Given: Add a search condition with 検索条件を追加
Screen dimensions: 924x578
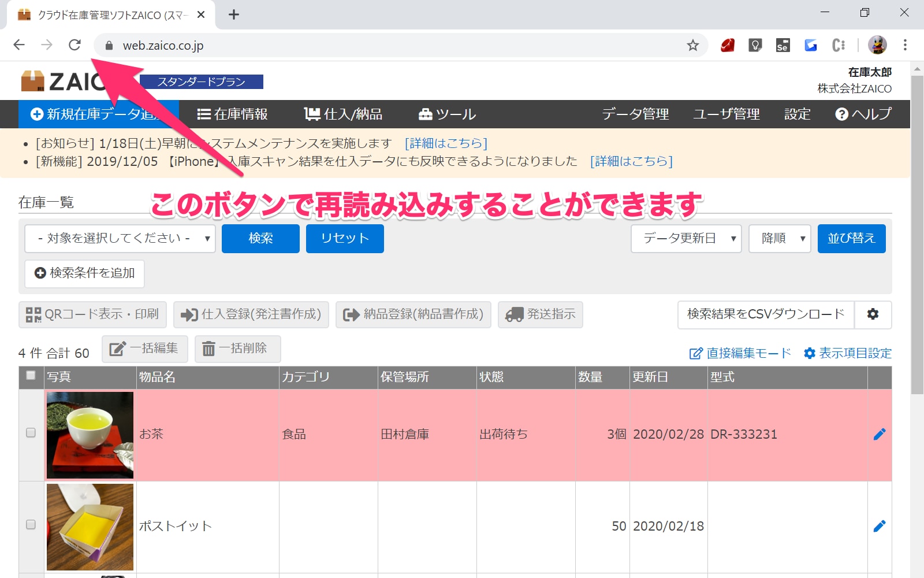Looking at the screenshot, I should tap(85, 273).
